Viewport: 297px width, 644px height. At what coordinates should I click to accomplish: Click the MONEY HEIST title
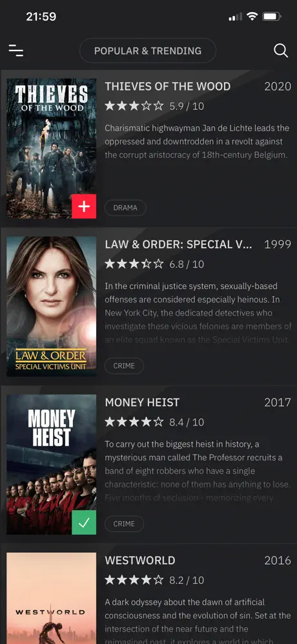click(x=142, y=402)
